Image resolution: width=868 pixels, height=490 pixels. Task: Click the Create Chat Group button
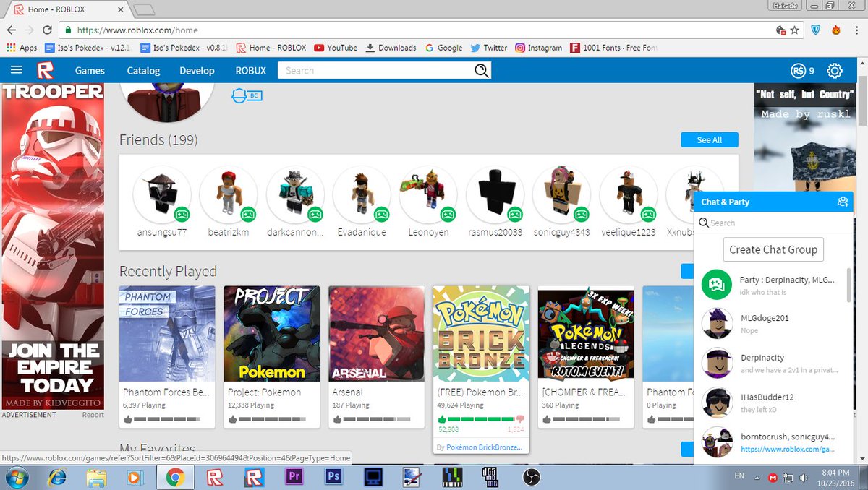[x=773, y=249]
